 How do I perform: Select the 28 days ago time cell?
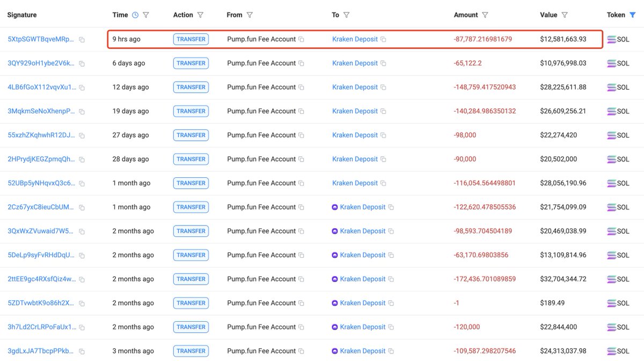(x=130, y=159)
